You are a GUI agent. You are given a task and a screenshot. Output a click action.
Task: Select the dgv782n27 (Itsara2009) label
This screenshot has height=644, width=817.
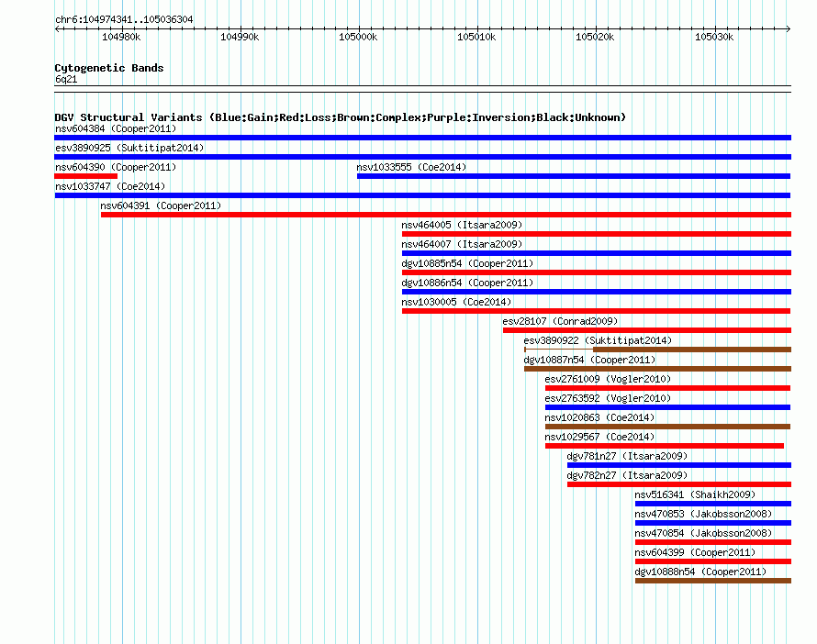(x=627, y=475)
